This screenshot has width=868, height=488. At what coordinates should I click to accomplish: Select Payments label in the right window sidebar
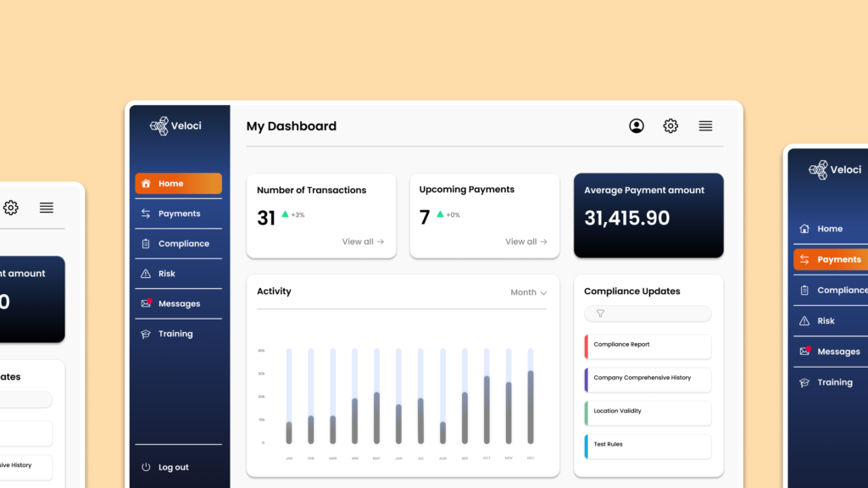click(x=839, y=259)
